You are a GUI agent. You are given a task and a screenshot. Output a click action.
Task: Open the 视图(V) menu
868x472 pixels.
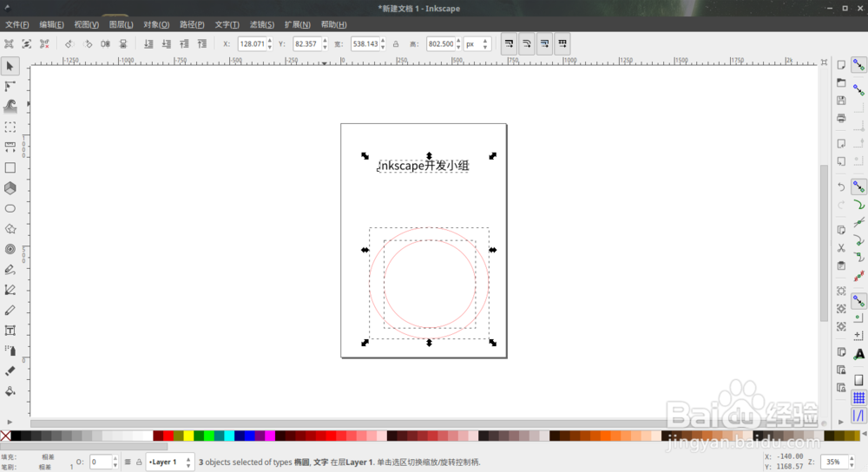(86, 24)
